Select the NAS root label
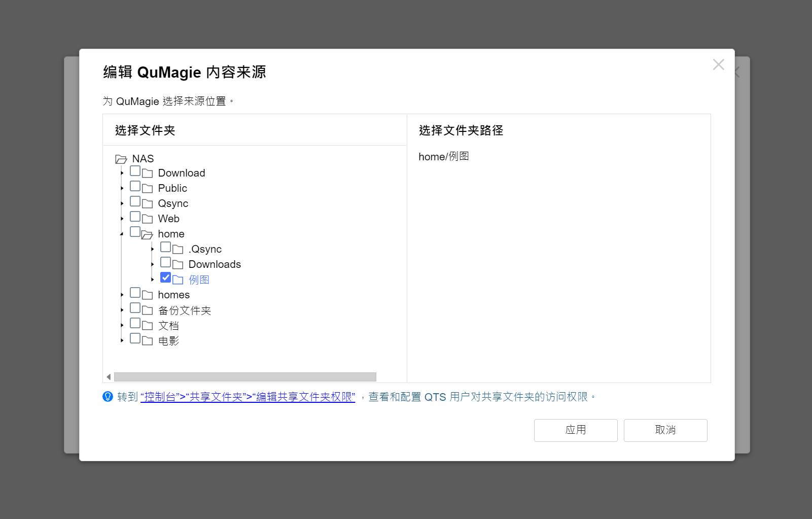 [143, 159]
